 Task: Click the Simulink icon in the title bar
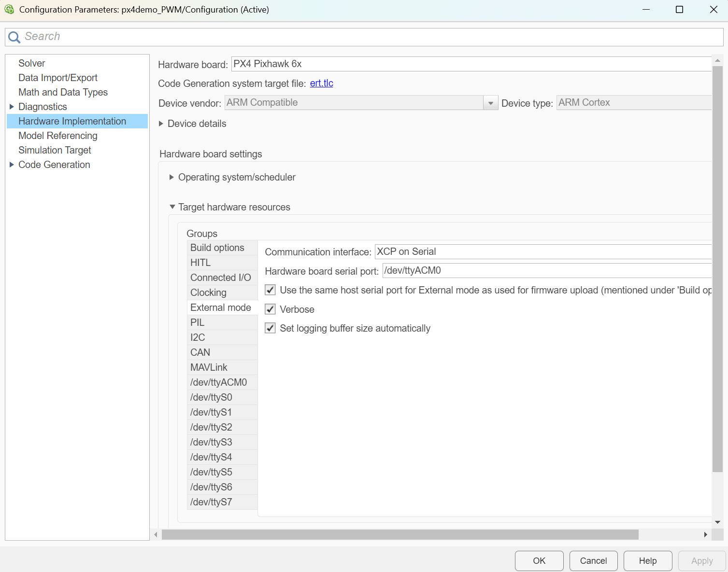[9, 9]
